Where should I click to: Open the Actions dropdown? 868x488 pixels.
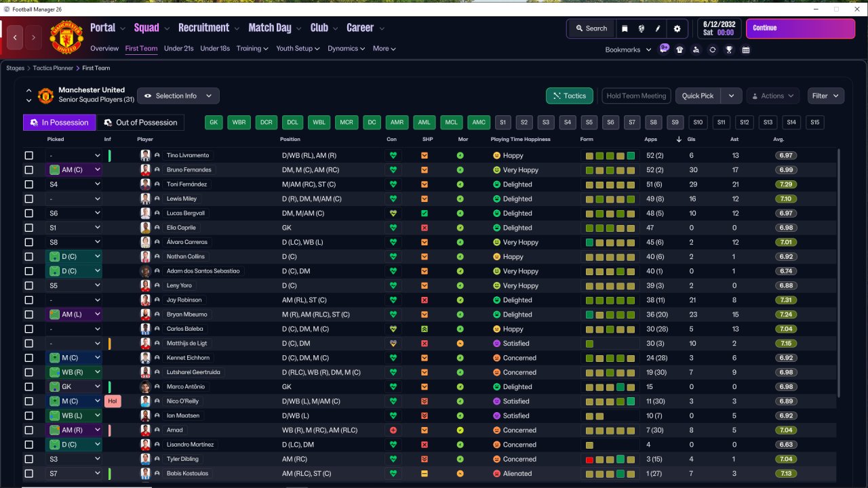[773, 96]
